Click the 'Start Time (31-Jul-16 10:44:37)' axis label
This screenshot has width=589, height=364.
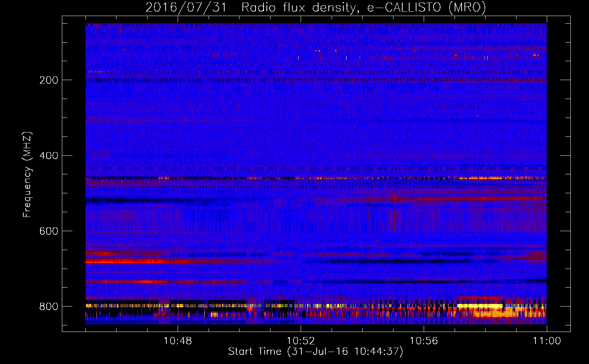click(x=316, y=352)
